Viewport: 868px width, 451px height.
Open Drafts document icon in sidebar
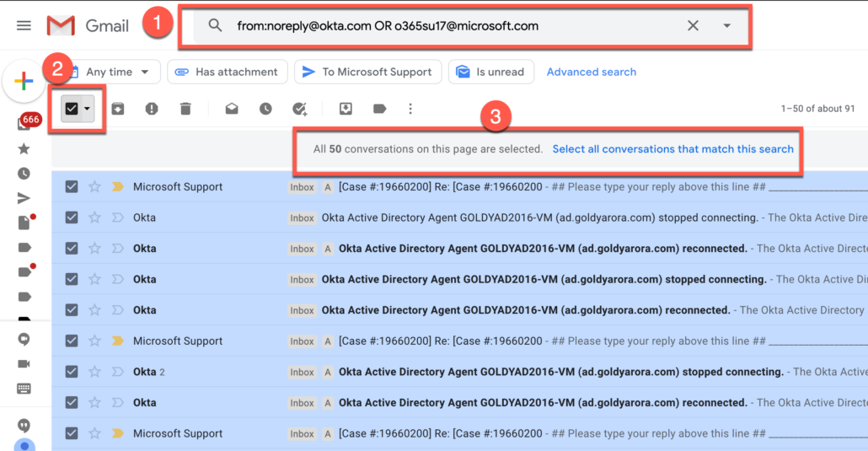(24, 223)
